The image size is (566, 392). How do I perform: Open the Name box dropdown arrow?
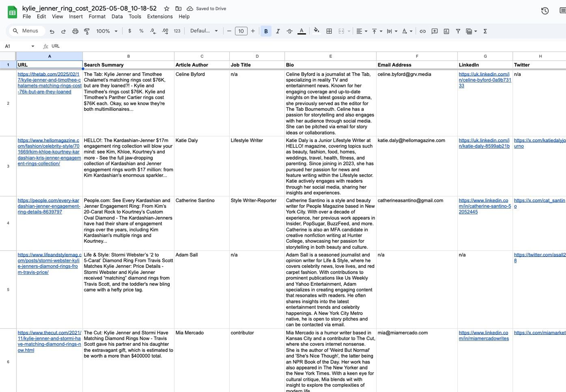click(x=33, y=46)
